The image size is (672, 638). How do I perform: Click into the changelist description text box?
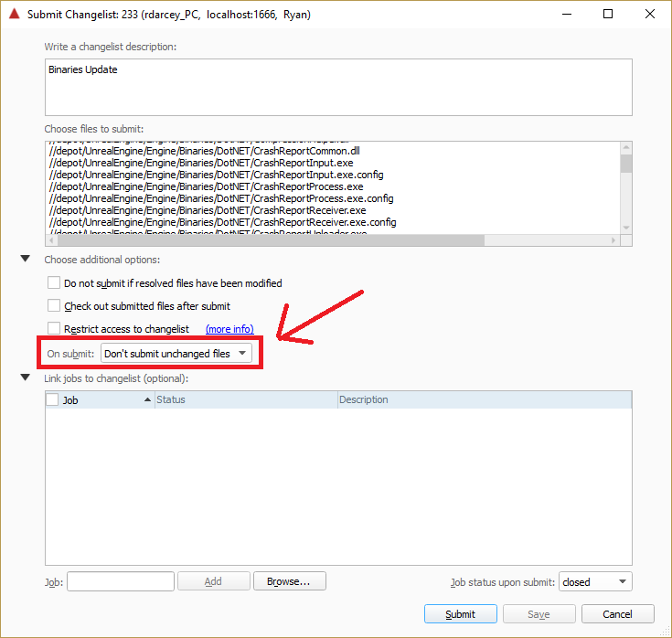coord(338,88)
